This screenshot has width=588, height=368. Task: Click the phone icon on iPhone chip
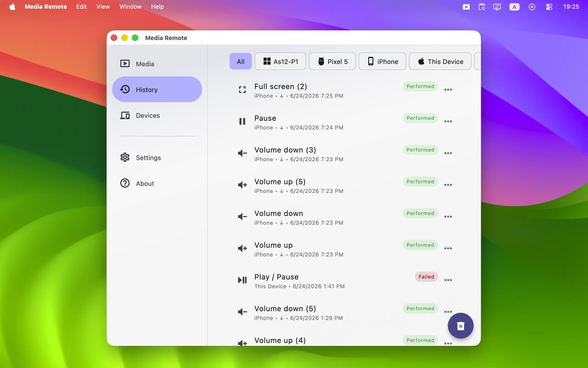[x=370, y=61]
